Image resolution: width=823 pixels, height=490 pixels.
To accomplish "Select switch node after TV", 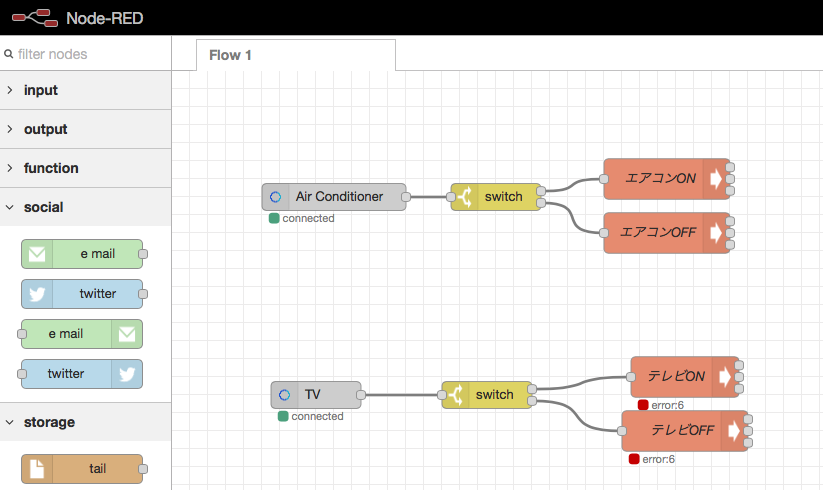I will [x=487, y=395].
